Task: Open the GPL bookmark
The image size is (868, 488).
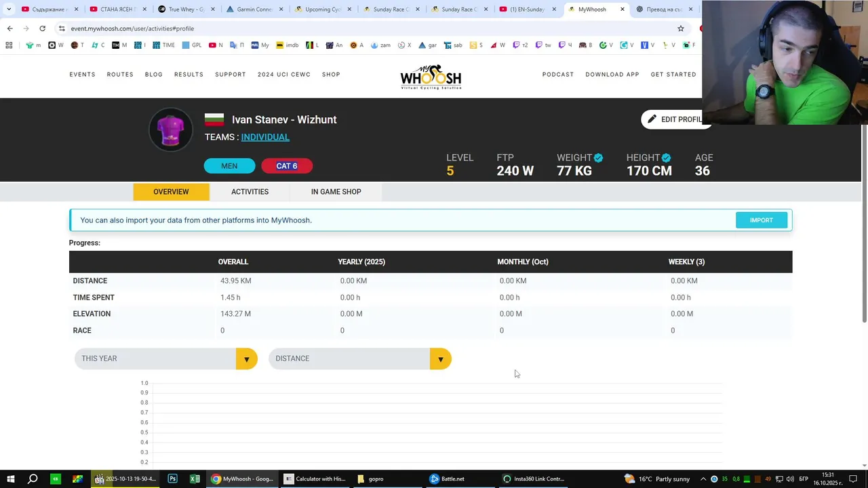Action: coord(191,45)
